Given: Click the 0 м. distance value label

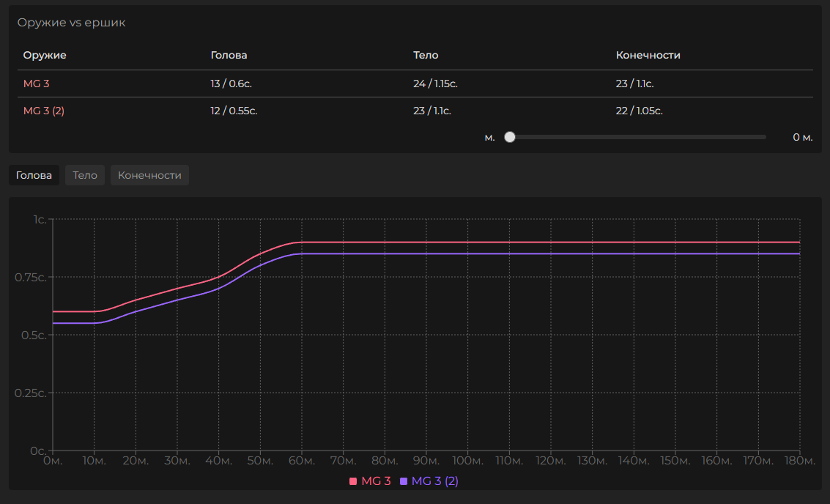Looking at the screenshot, I should [x=802, y=137].
